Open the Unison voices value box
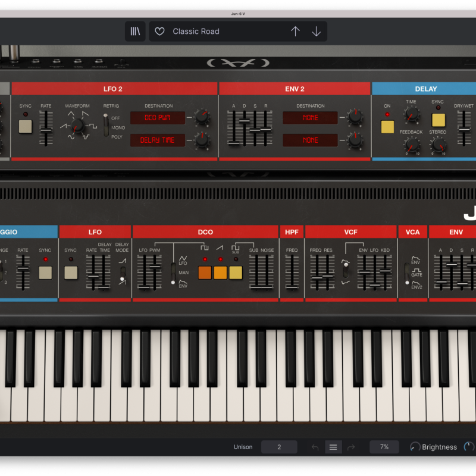 click(x=279, y=447)
